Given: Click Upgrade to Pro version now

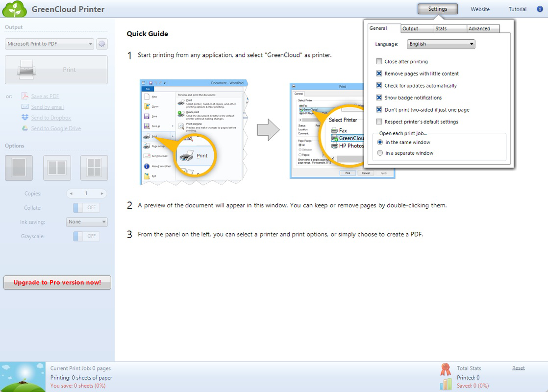Looking at the screenshot, I should click(x=57, y=282).
